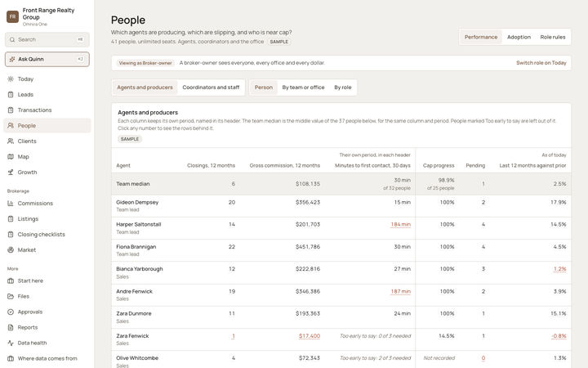Click Zara Fenwick's closings value 1
Screen dimensions: 588x368
click(234, 336)
